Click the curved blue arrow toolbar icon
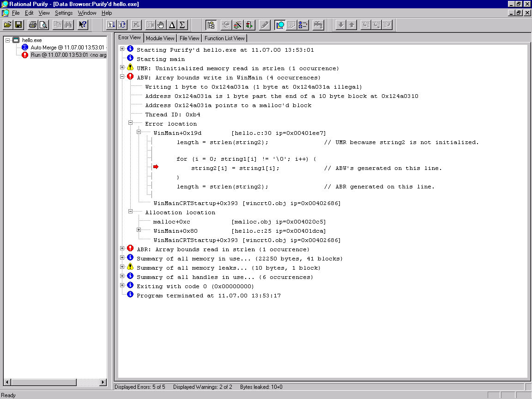The image size is (532, 399). [x=122, y=25]
